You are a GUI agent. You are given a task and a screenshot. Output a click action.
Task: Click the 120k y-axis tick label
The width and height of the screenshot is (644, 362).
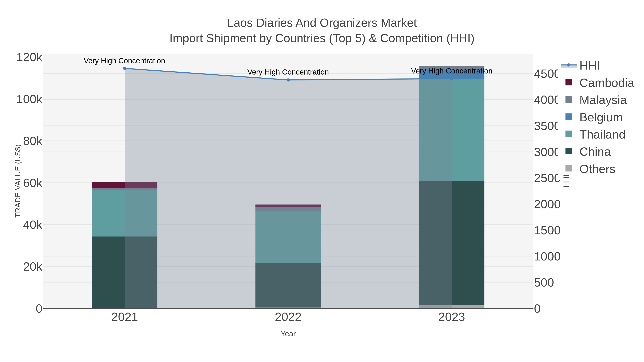coord(30,57)
